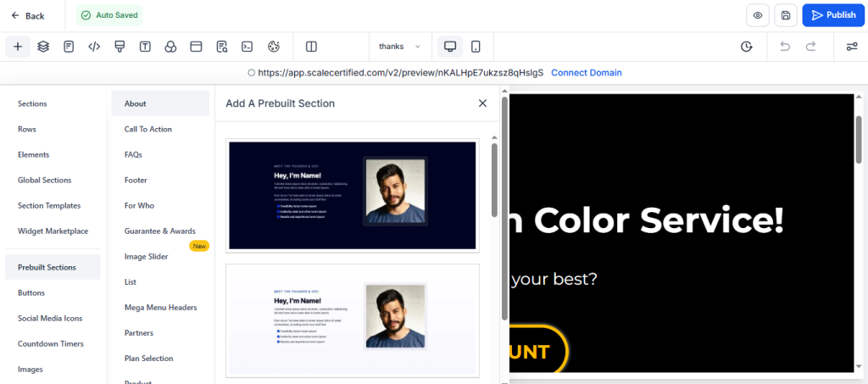Click the Connect Domain link
Image resolution: width=868 pixels, height=384 pixels.
click(586, 73)
